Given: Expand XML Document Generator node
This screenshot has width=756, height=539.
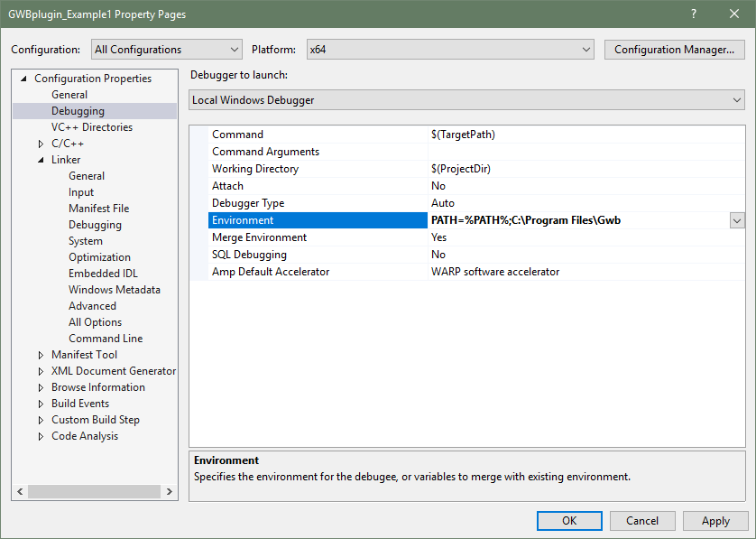Looking at the screenshot, I should (41, 371).
